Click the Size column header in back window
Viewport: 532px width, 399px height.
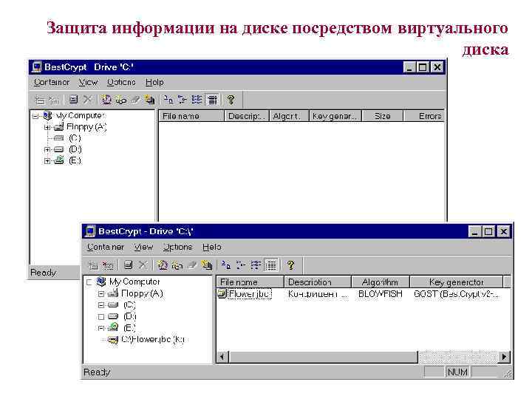(383, 116)
